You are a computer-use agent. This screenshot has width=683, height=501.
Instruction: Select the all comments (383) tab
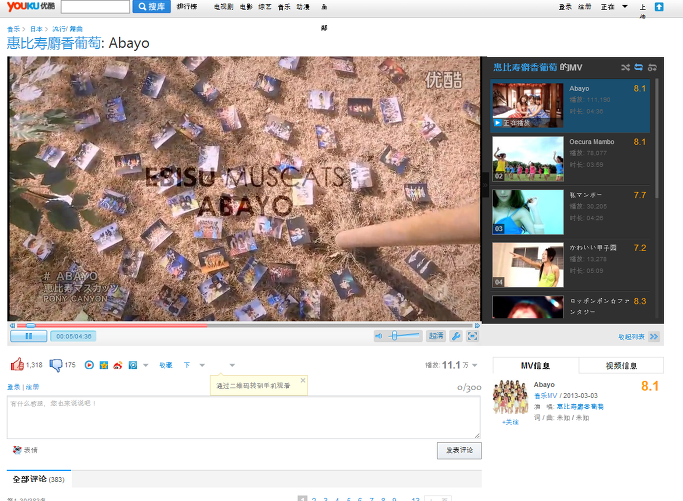tap(39, 479)
